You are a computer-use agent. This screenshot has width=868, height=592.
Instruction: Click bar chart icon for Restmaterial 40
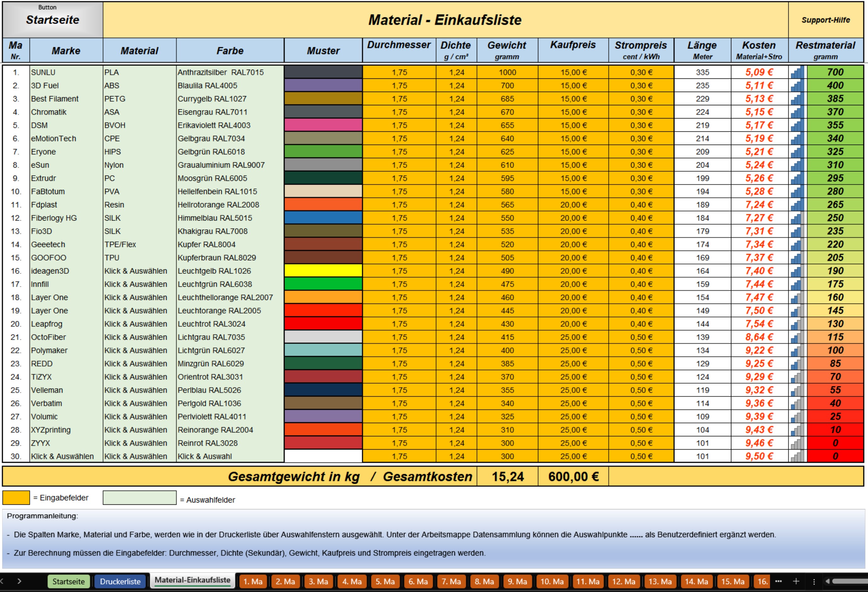[797, 403]
